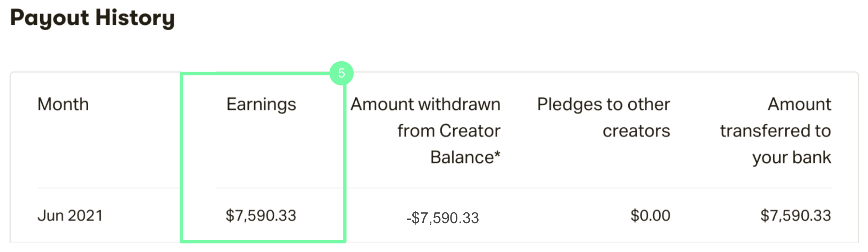Click the Earnings column header
The width and height of the screenshot is (868, 252).
pyautogui.click(x=261, y=105)
